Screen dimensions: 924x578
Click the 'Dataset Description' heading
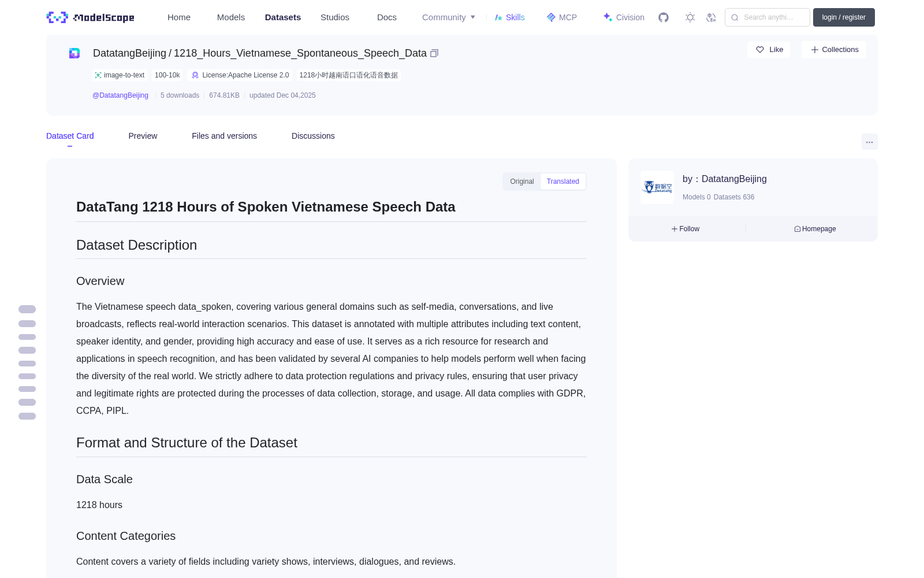pyautogui.click(x=136, y=245)
